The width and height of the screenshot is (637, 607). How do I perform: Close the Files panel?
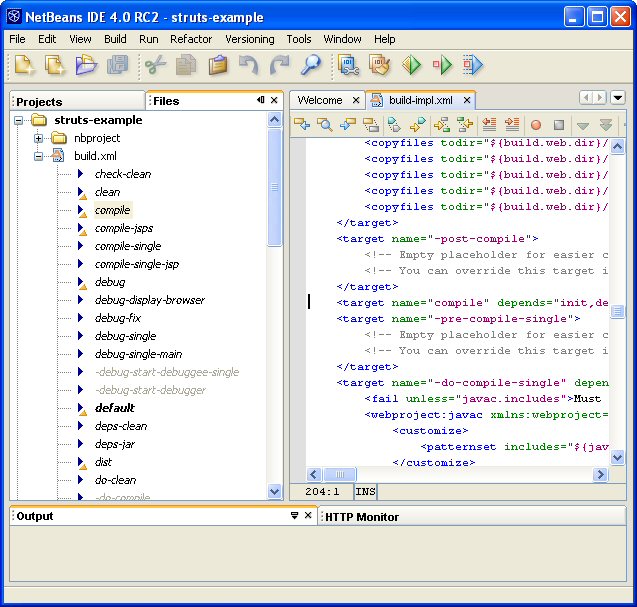tap(274, 100)
